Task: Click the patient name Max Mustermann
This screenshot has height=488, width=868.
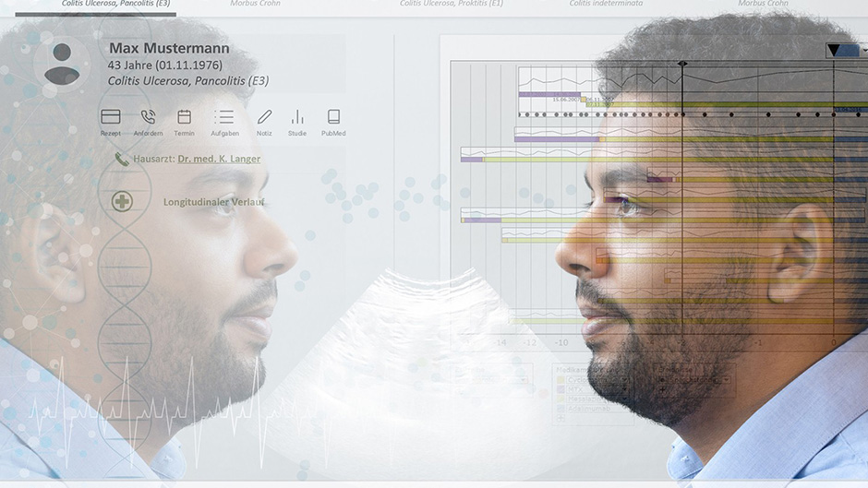Action: tap(169, 48)
